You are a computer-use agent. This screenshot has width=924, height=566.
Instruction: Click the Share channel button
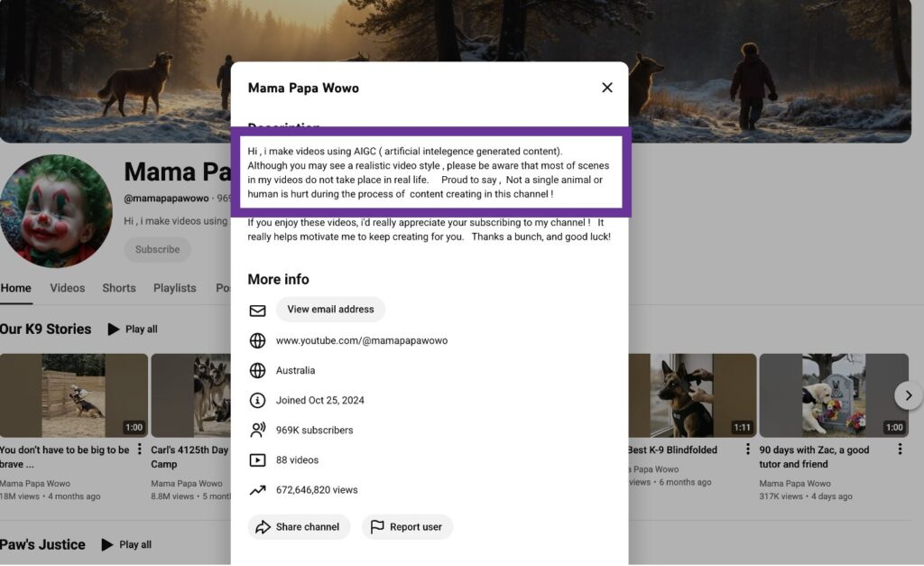click(299, 527)
